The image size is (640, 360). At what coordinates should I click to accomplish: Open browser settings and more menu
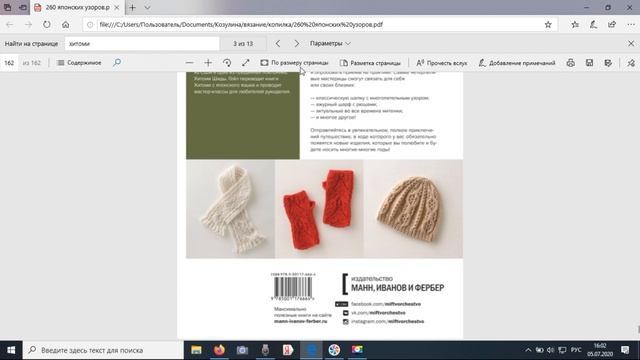pyautogui.click(x=630, y=24)
